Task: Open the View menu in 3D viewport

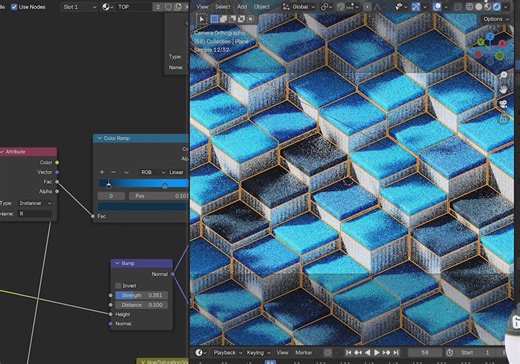Action: [x=202, y=7]
